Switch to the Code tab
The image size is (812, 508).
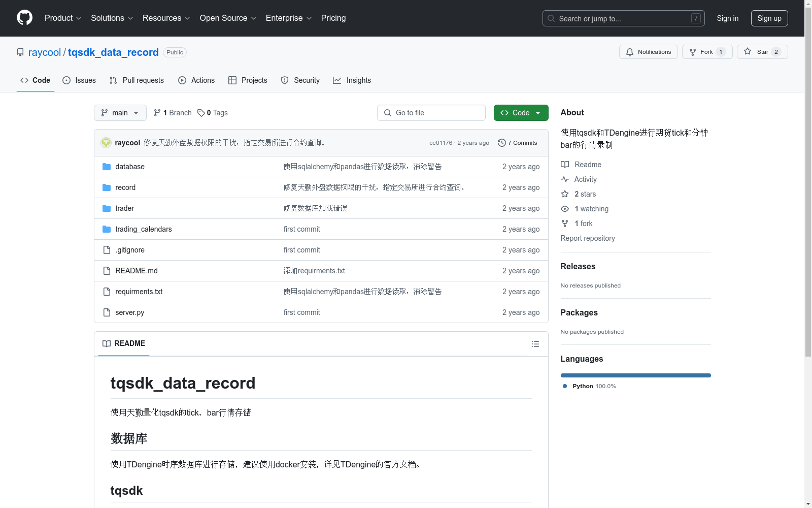tap(36, 80)
